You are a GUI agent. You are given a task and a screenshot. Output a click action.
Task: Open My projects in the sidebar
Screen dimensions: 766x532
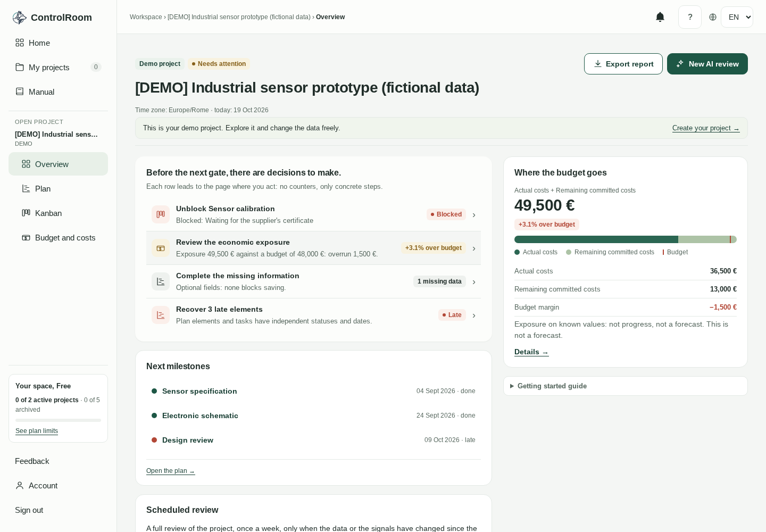58,67
